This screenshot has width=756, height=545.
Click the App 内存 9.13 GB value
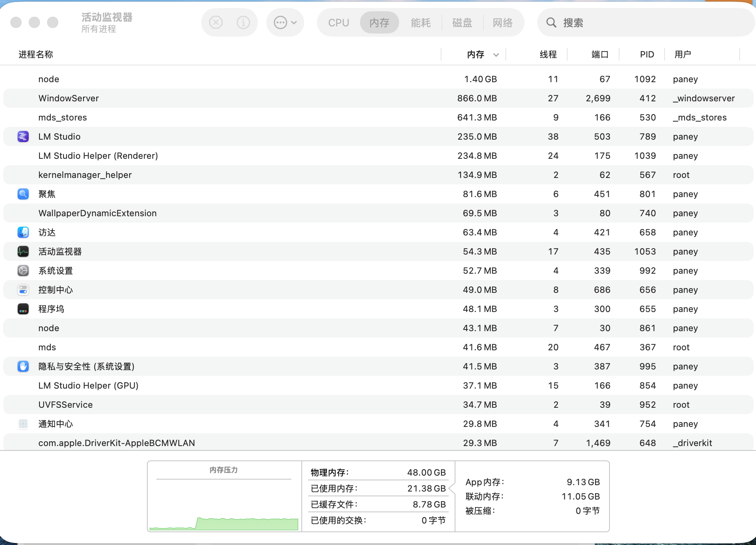(x=583, y=482)
